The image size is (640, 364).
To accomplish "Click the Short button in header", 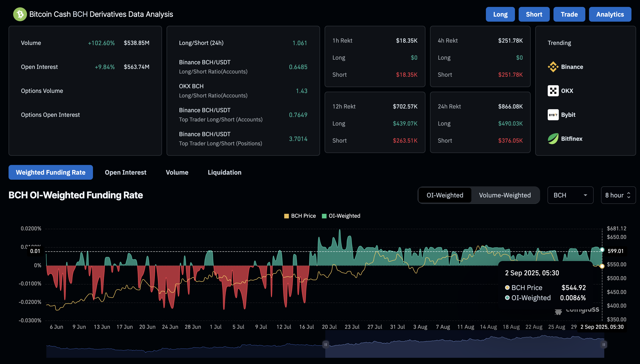I will (534, 14).
